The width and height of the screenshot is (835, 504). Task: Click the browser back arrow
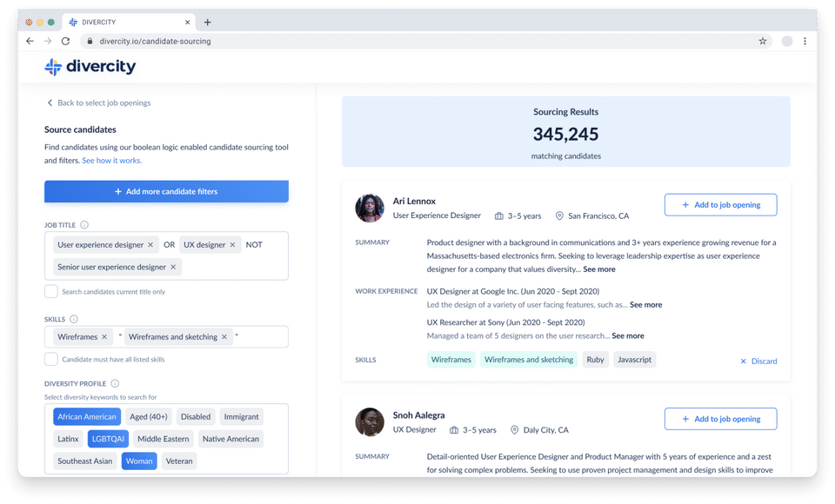[x=30, y=41]
